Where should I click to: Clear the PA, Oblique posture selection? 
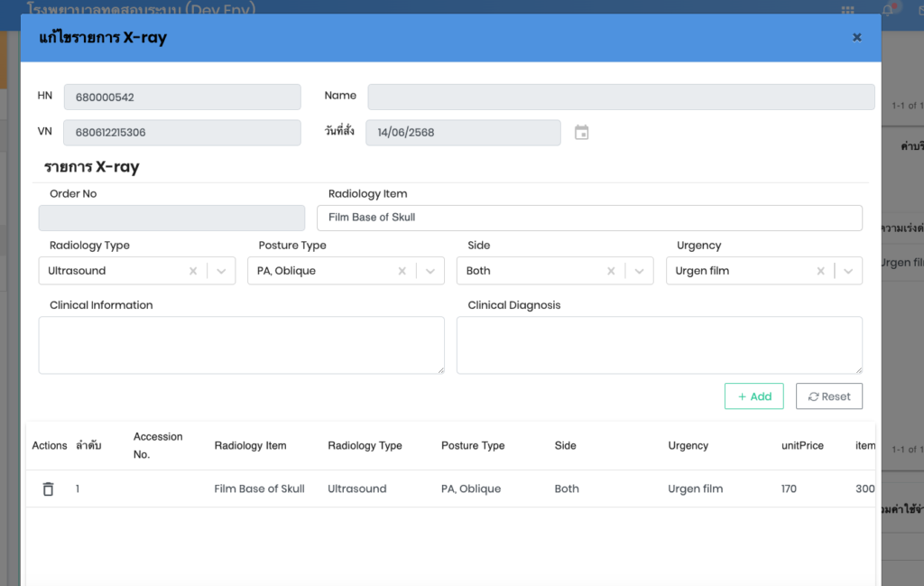click(402, 271)
